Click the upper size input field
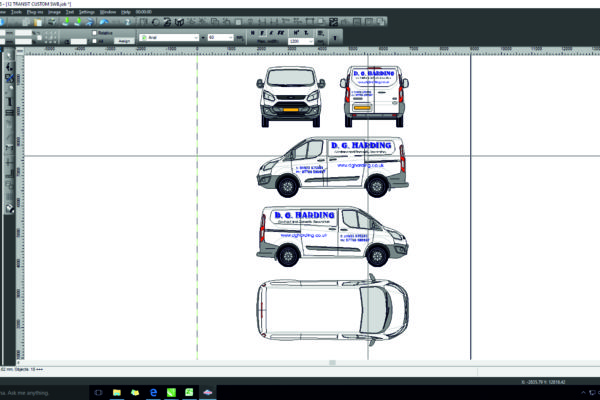 tap(23, 33)
